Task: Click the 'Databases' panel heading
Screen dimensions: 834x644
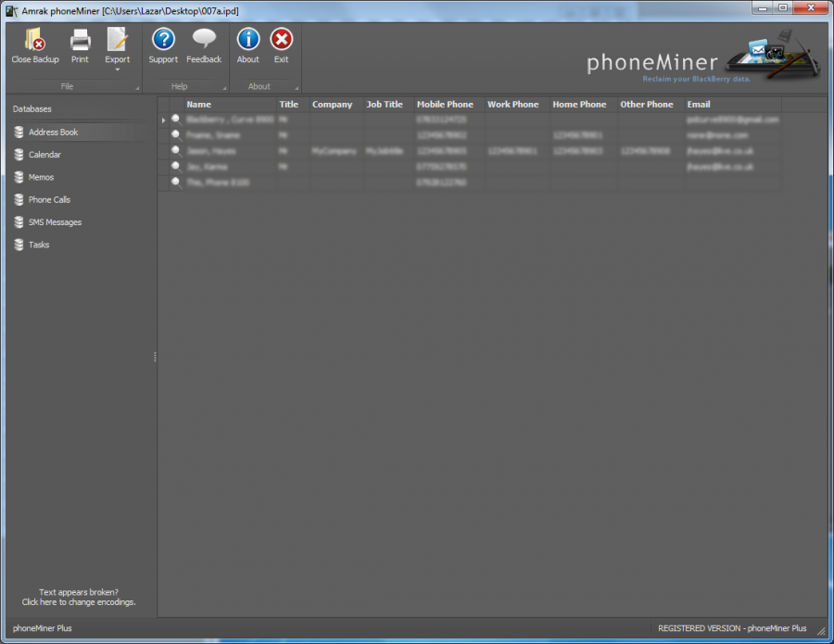Action: pos(32,109)
